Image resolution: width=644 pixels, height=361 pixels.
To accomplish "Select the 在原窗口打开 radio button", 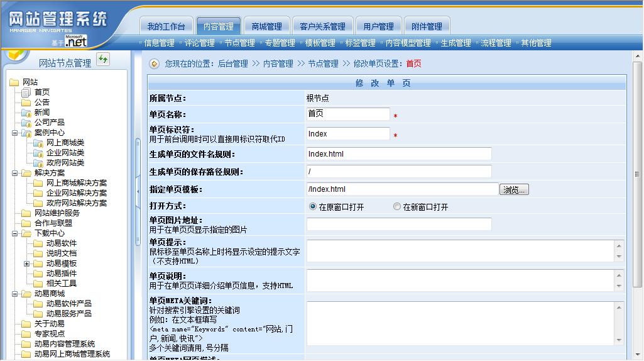I will 312,207.
